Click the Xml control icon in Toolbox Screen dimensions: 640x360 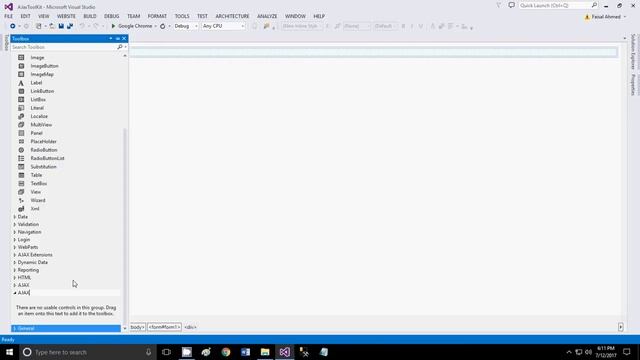coord(21,209)
